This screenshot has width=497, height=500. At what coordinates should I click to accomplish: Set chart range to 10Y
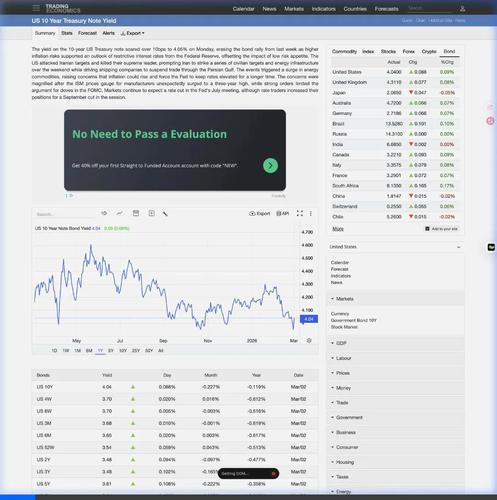click(123, 351)
